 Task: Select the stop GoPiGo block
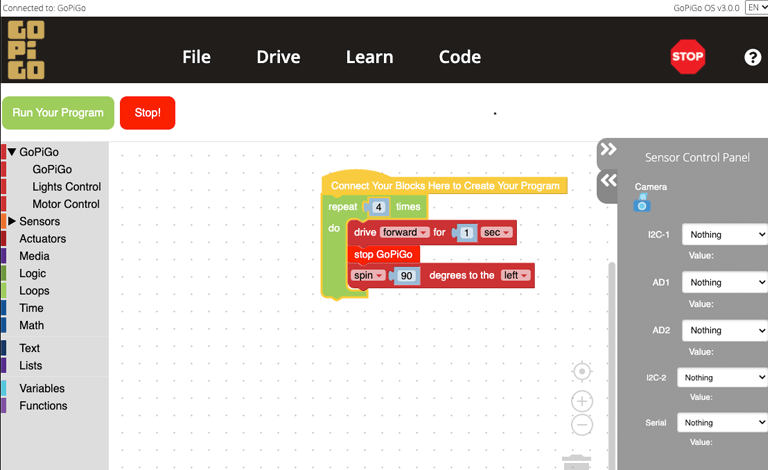click(383, 255)
